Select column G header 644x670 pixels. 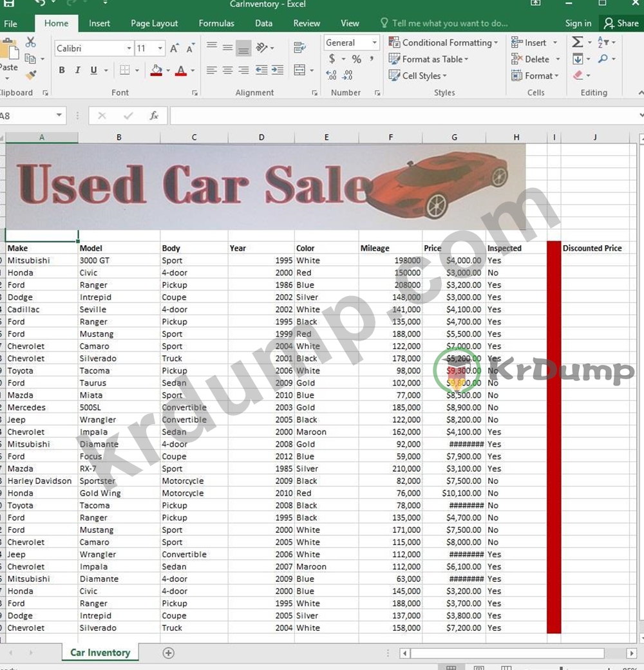(x=454, y=137)
